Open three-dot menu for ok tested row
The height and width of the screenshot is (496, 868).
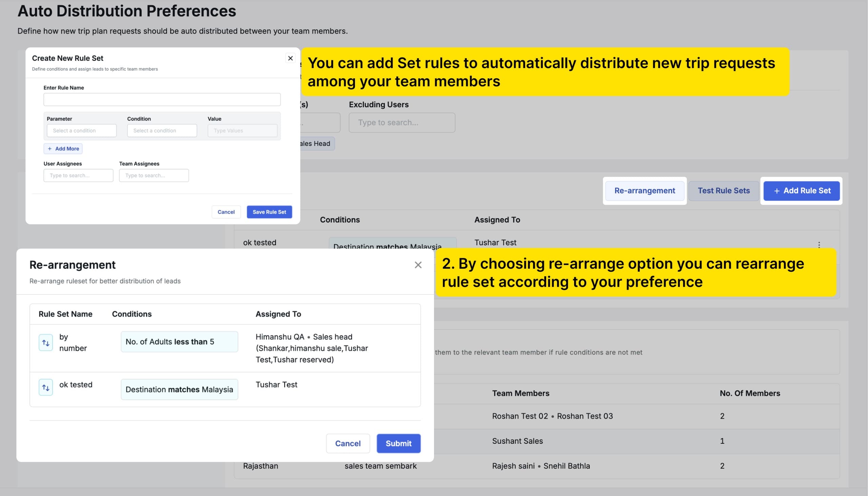(818, 245)
